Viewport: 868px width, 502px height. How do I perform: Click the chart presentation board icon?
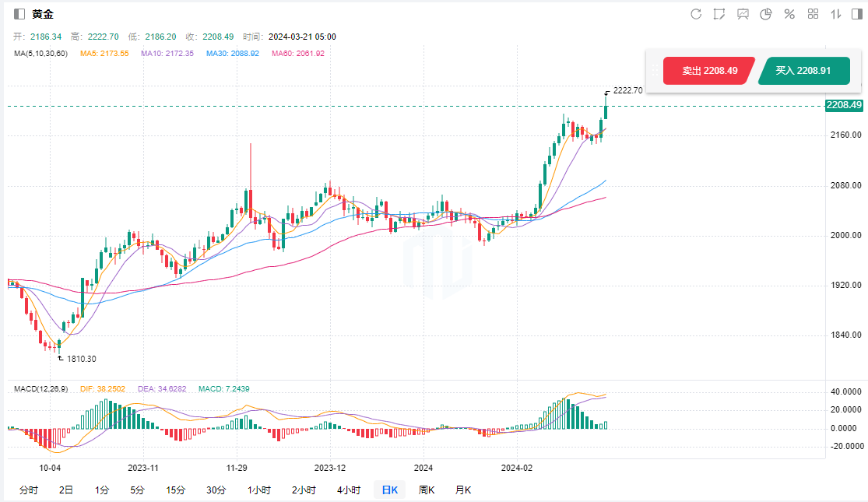(743, 14)
